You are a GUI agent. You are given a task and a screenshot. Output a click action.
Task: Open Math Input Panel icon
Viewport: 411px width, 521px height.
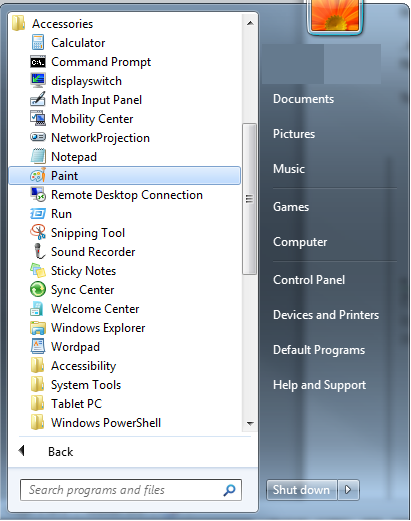(38, 100)
